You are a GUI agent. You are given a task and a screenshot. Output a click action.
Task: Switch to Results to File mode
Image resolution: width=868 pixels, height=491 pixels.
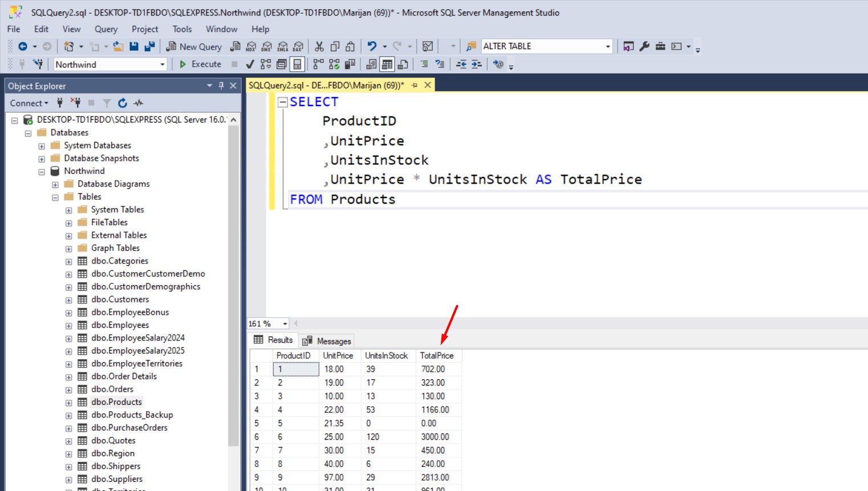tap(403, 64)
